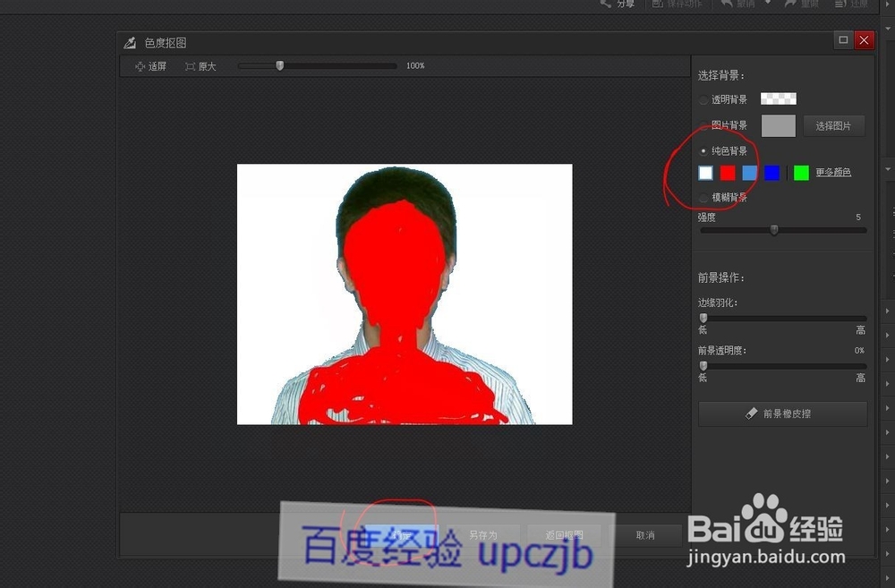Click the 前景透明度 opacity slider handle
Viewport: 895px width, 588px height.
coord(703,366)
